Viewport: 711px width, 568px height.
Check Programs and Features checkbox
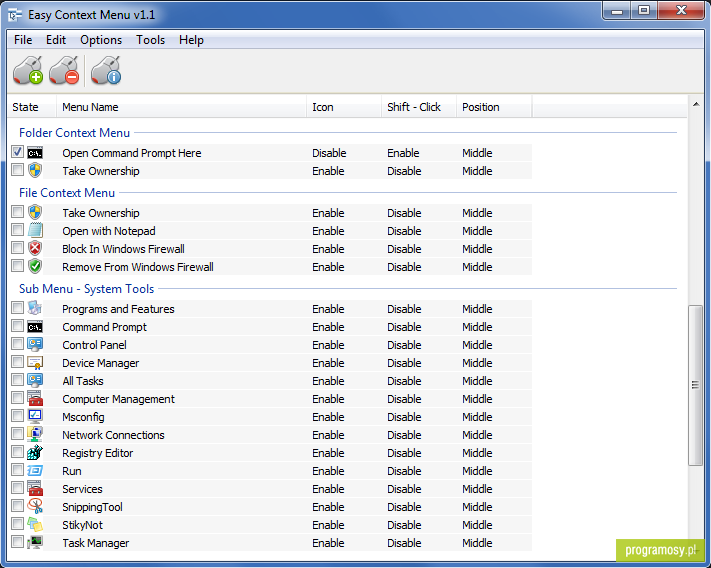tap(17, 308)
